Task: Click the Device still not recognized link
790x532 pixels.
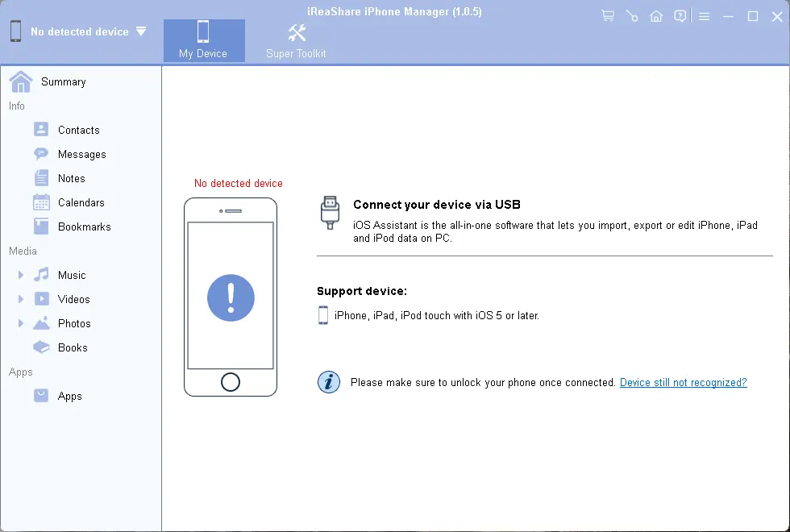Action: click(683, 383)
